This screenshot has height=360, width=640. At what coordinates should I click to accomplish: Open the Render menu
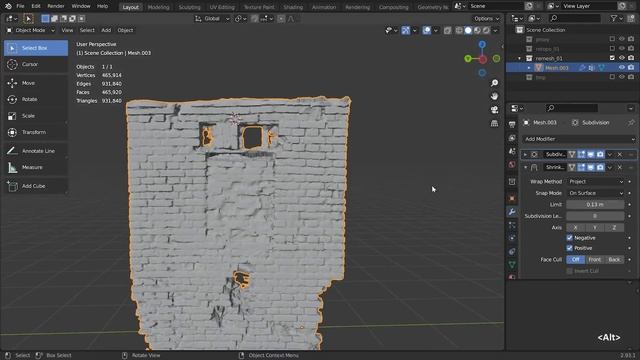click(56, 6)
